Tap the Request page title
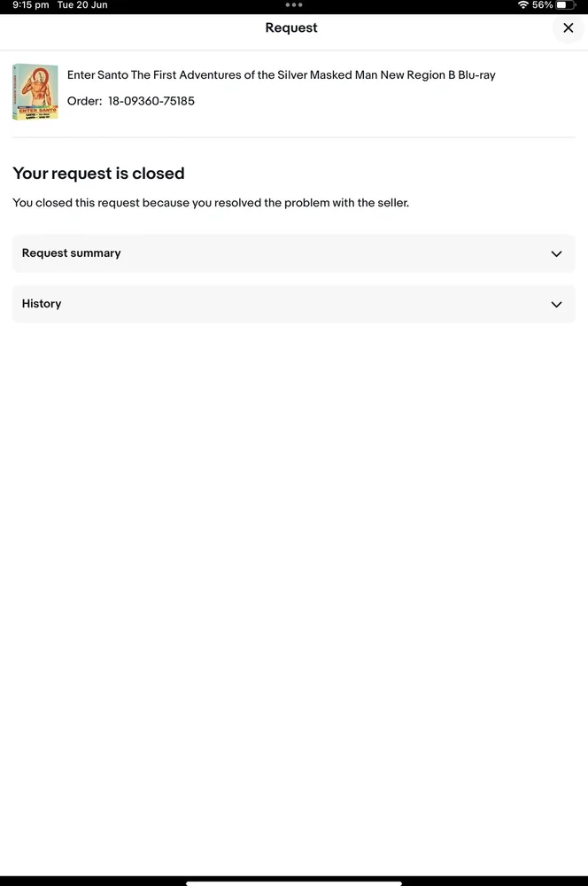The width and height of the screenshot is (588, 886). 291,28
